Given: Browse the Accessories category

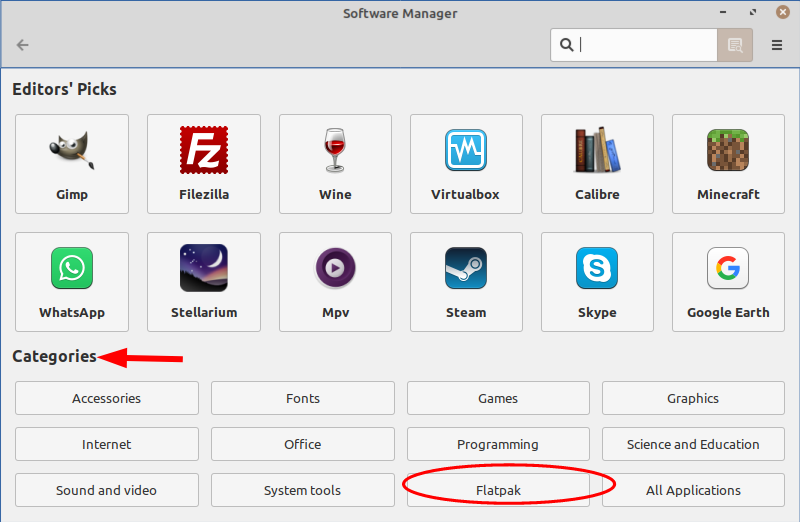Looking at the screenshot, I should point(107,398).
